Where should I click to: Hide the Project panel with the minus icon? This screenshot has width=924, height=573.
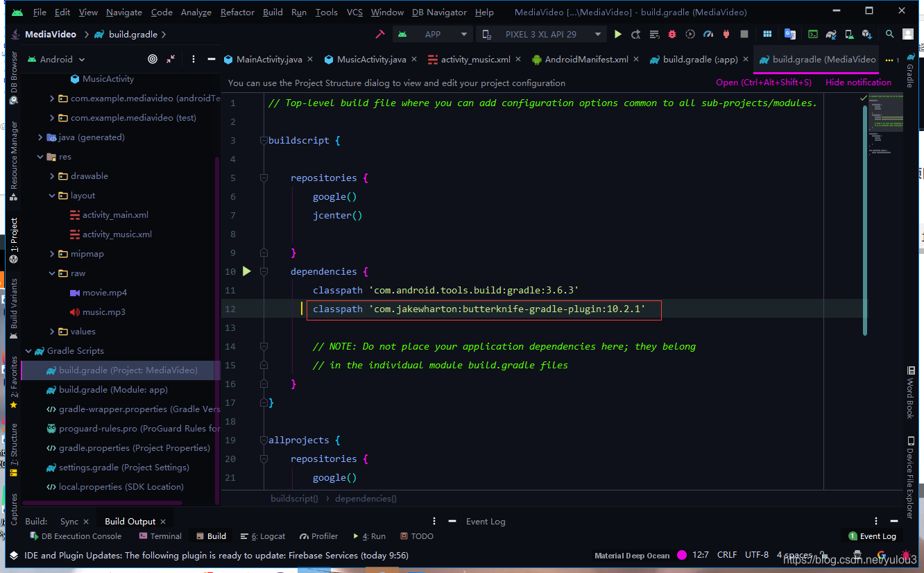[x=212, y=60]
